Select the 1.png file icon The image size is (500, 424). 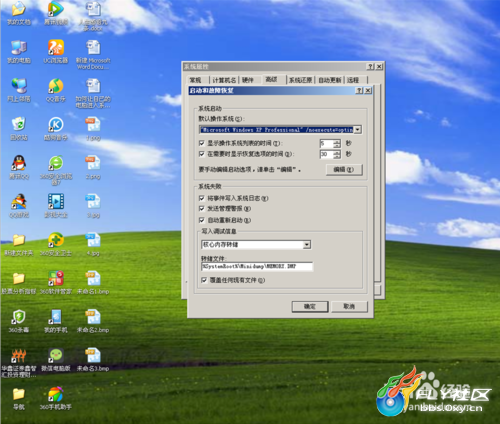click(93, 125)
